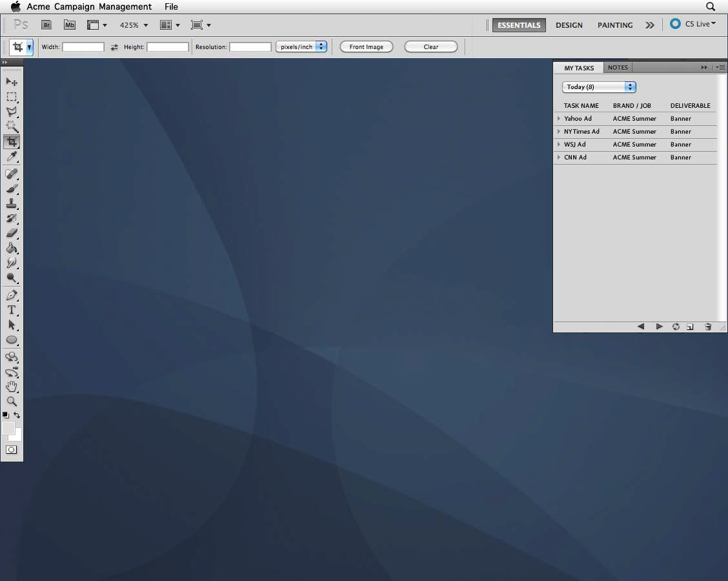Switch to the NOTES tab

point(618,68)
